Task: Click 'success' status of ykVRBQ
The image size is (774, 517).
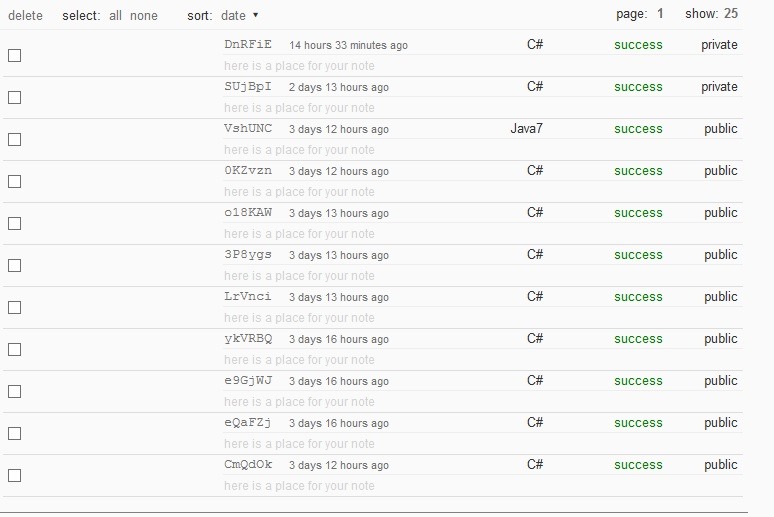Action: [x=638, y=339]
